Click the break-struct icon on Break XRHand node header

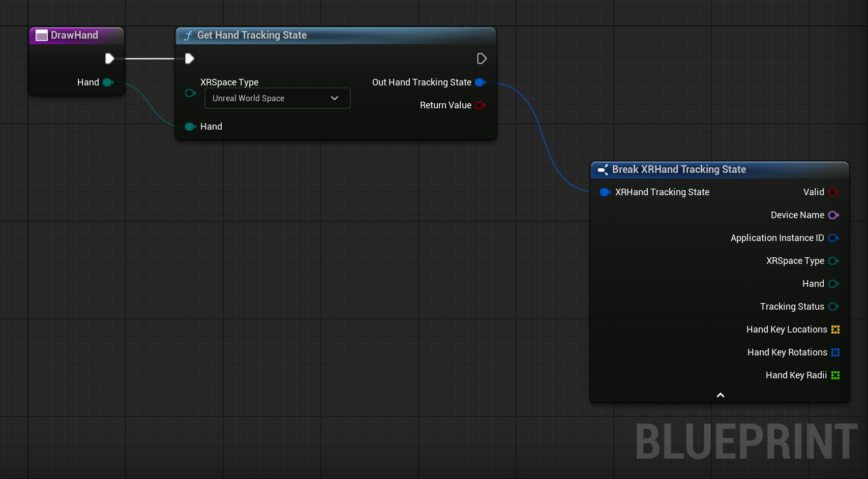tap(603, 170)
